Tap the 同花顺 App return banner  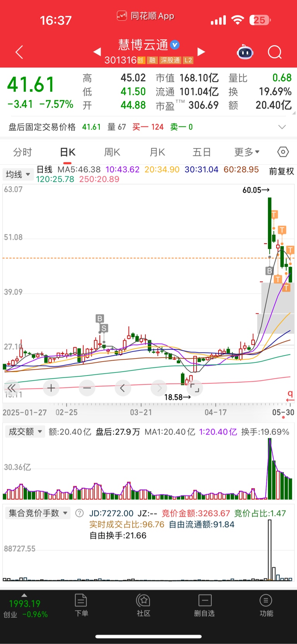click(146, 16)
